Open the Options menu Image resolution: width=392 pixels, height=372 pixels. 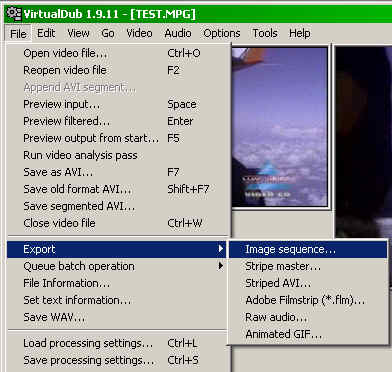(x=222, y=33)
